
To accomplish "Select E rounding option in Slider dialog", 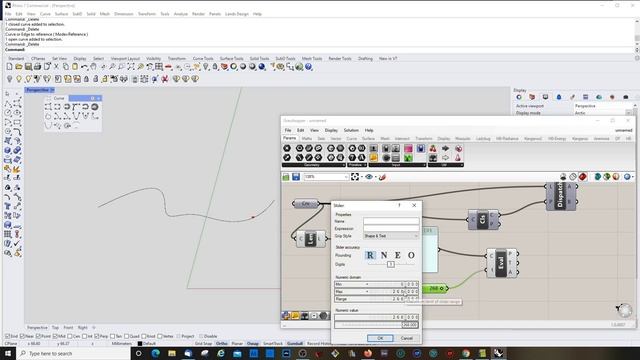I will coord(398,255).
